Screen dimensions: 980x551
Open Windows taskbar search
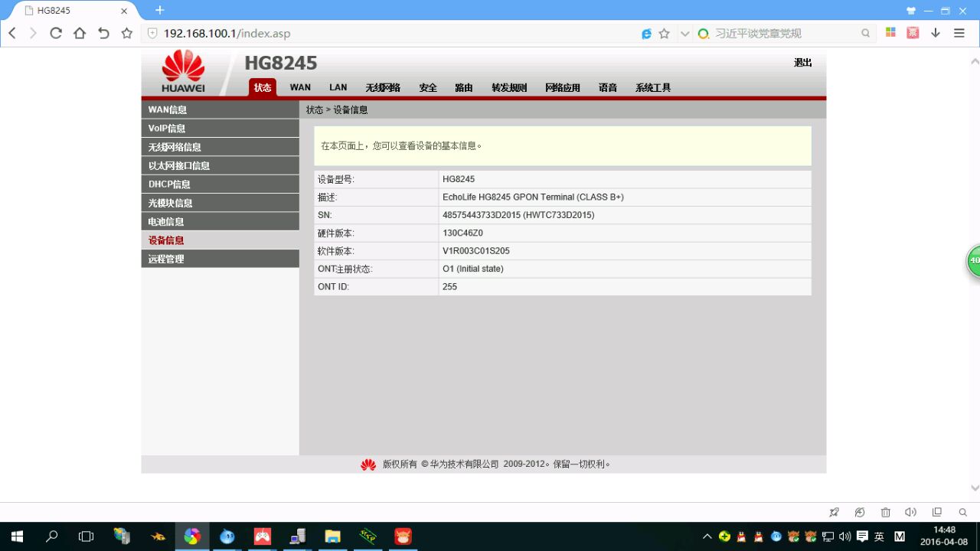tap(52, 536)
